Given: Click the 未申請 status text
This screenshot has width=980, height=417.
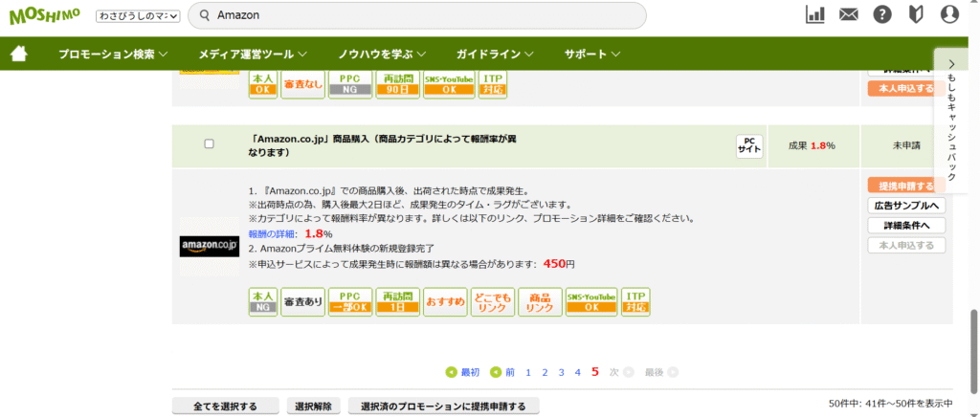Looking at the screenshot, I should click(906, 145).
